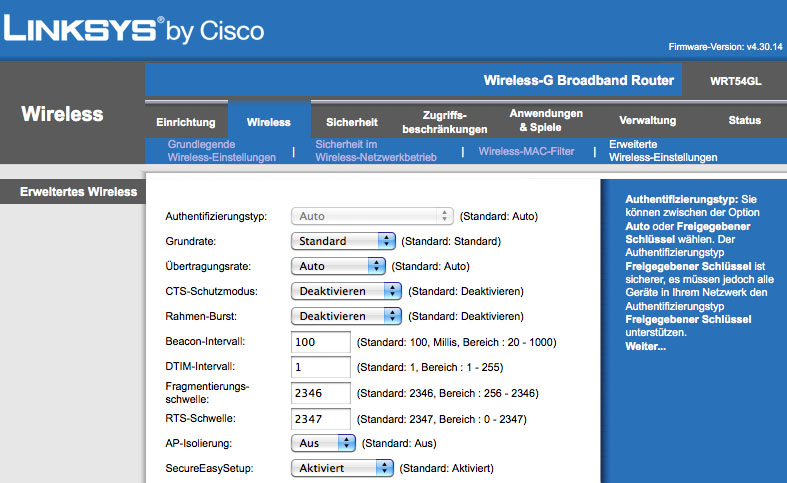Click the RTS-Schwelle input field

[x=321, y=419]
